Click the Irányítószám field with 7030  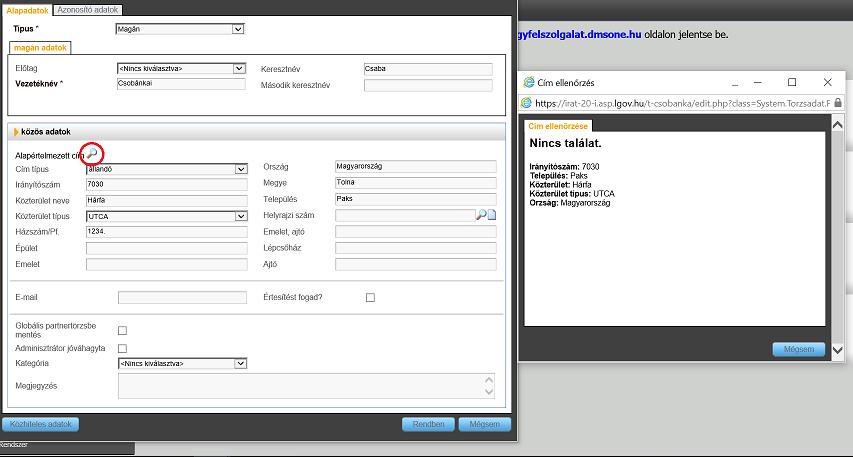tap(166, 184)
